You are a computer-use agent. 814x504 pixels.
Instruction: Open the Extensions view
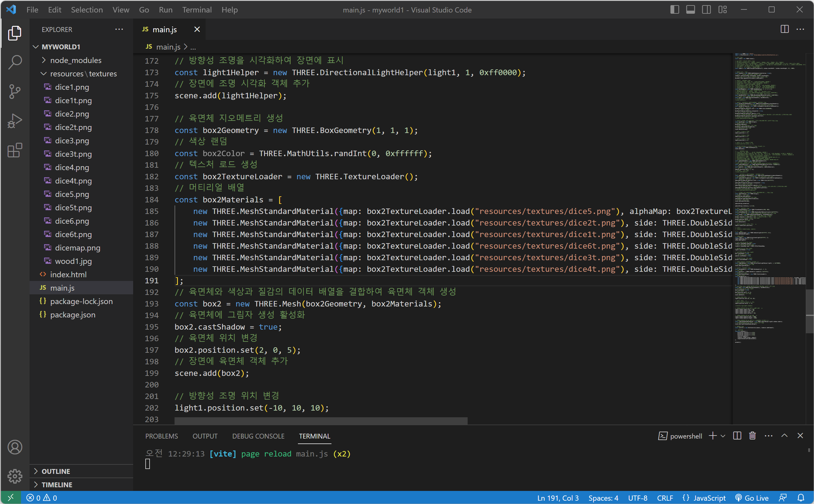(15, 150)
